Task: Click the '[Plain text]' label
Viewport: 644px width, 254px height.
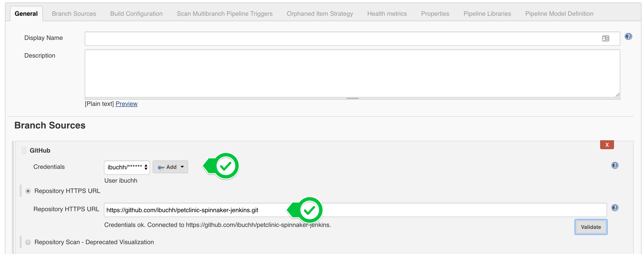Action: pos(99,104)
